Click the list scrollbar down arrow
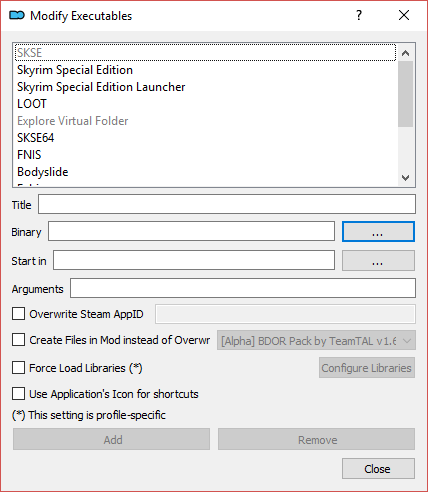 pos(405,178)
